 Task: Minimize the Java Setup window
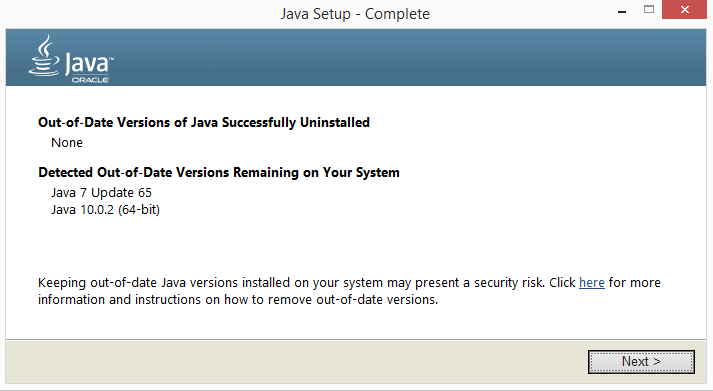[x=622, y=11]
